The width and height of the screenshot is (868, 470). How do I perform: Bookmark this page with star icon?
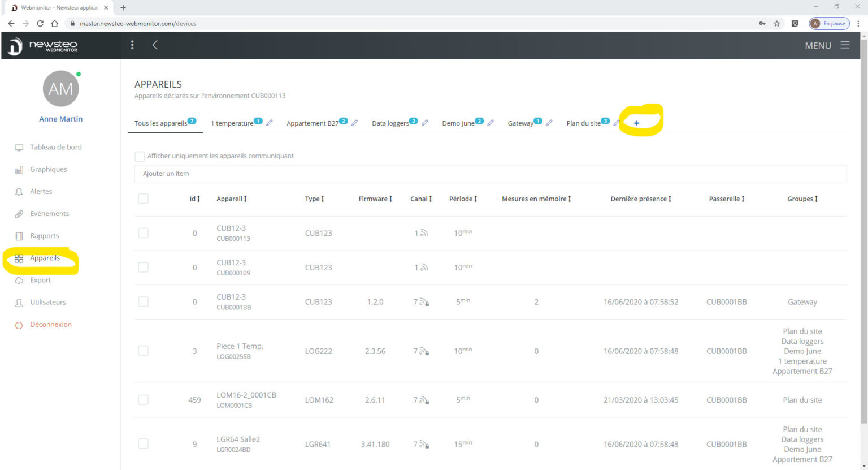tap(777, 23)
